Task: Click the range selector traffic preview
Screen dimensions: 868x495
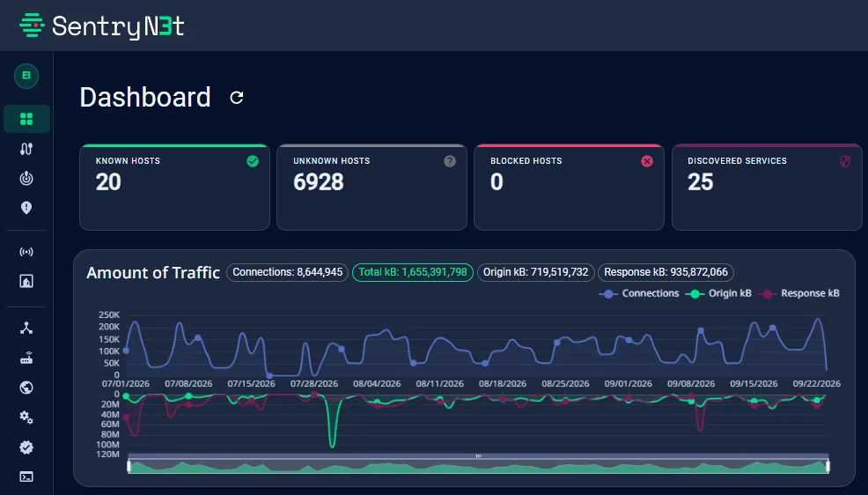Action: 478,466
